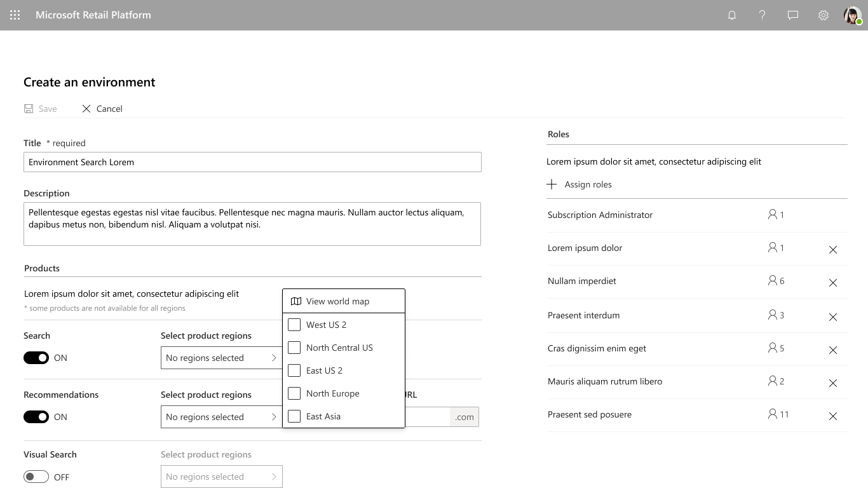Viewport: 868px width, 488px height.
Task: Remove the Mauris aliquam rutrum libero role
Action: [833, 383]
